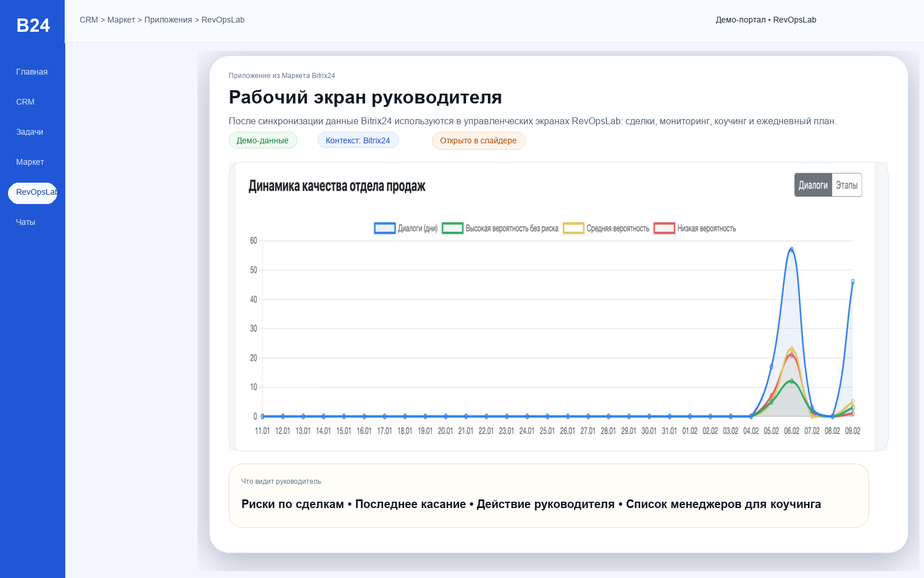
Task: Click the caption Приложение из Маркета Bitrix24
Action: (x=282, y=76)
